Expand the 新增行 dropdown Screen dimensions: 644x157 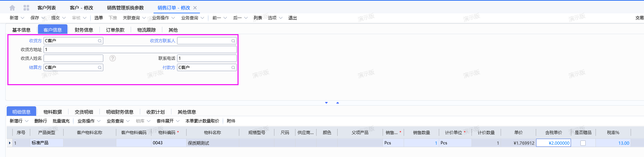tap(27, 121)
